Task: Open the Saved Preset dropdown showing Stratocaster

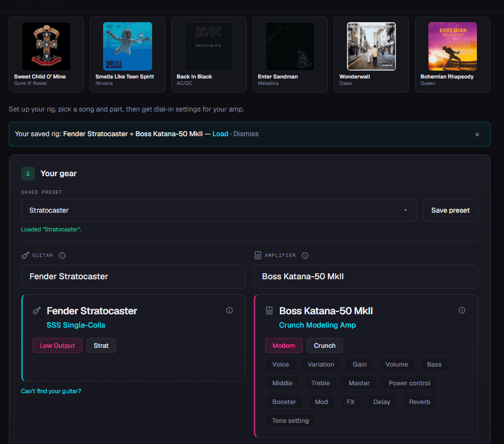Action: pyautogui.click(x=219, y=210)
